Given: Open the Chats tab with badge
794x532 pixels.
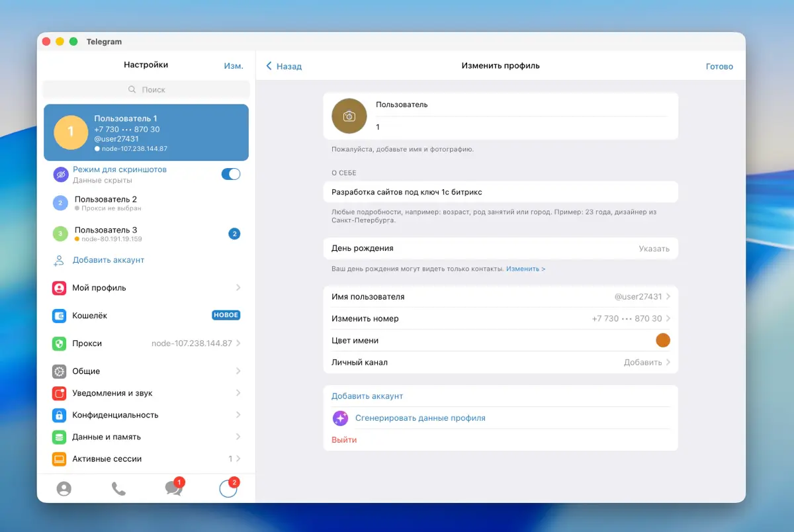Looking at the screenshot, I should (x=174, y=488).
